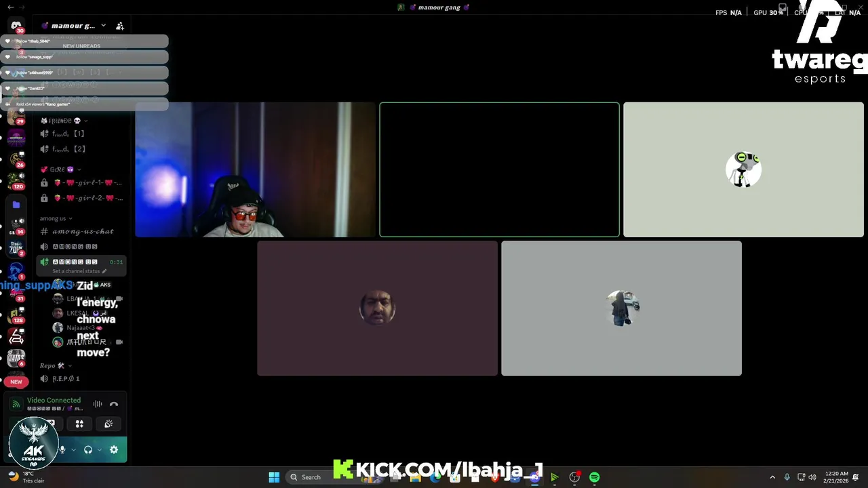Open notifications bell in taskbar
Viewport: 868px width, 488px height.
(x=856, y=477)
